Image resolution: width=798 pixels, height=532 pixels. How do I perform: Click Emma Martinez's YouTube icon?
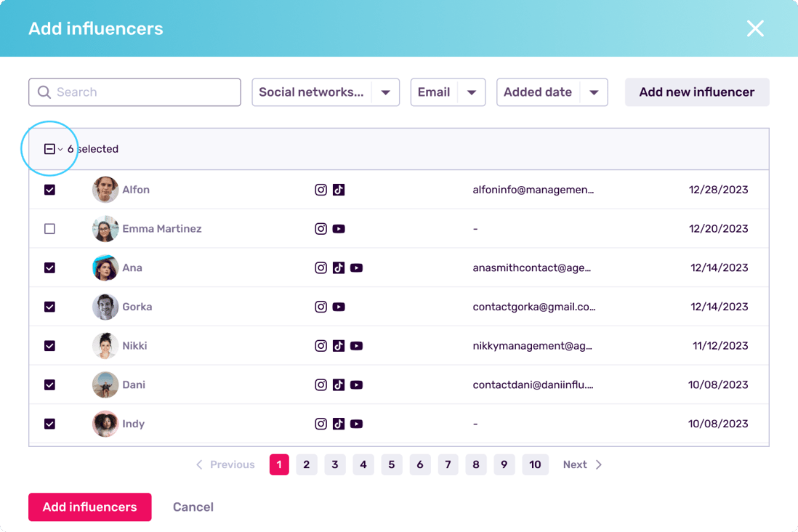339,229
